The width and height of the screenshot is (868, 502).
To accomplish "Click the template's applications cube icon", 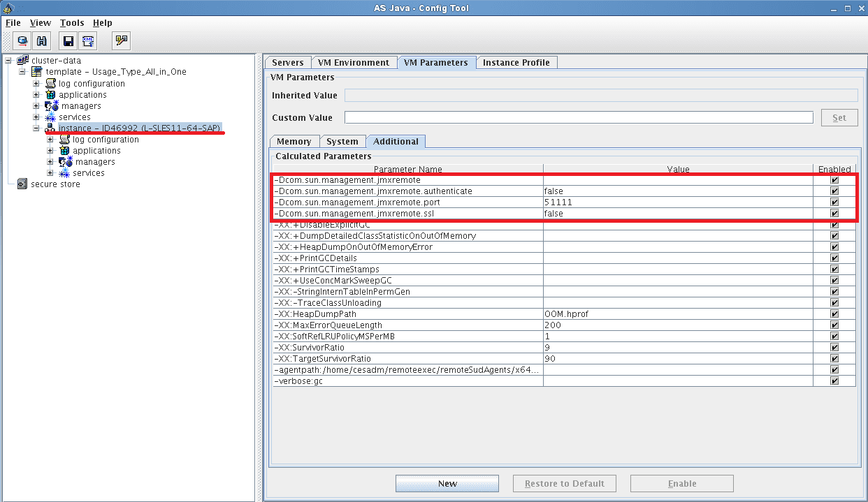I will tap(50, 94).
